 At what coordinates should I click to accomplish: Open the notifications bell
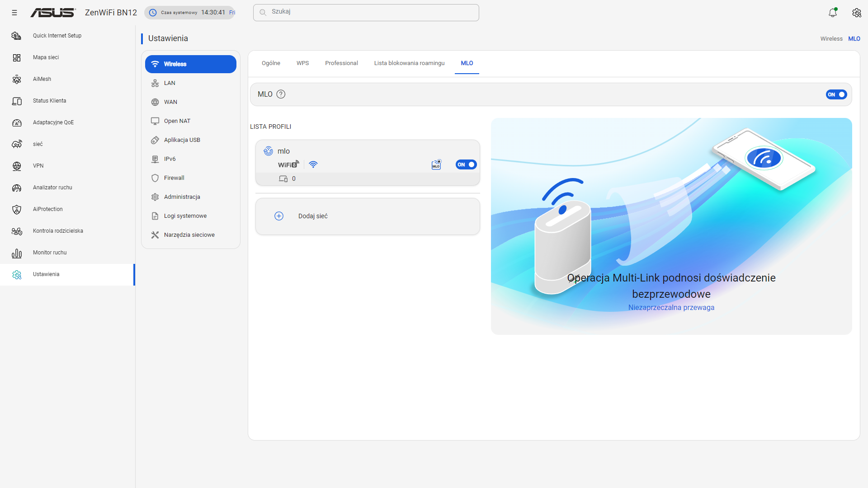coord(833,13)
